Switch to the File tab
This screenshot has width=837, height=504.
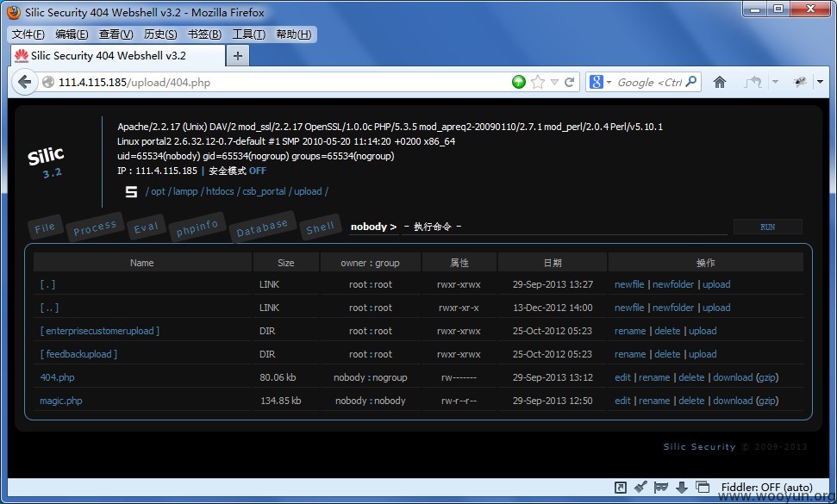click(45, 227)
